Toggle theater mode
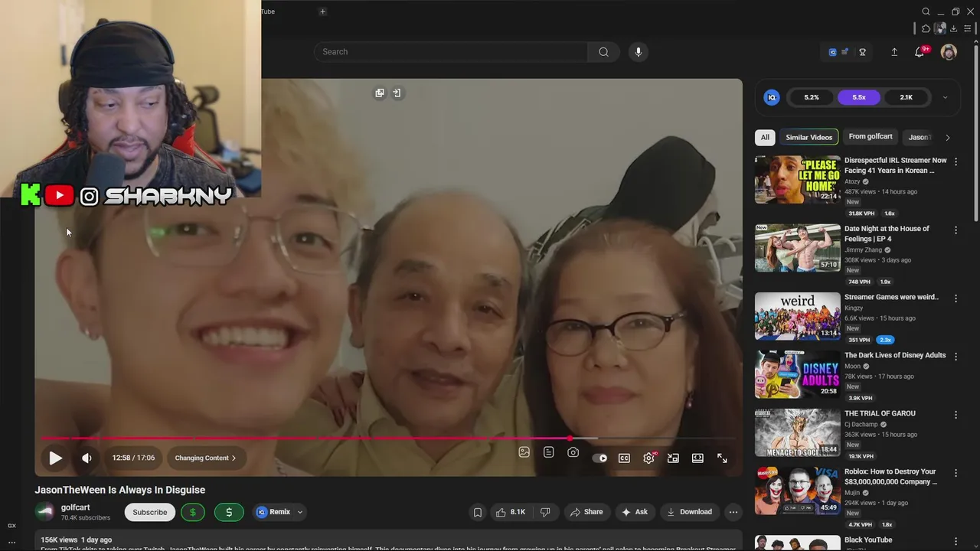Viewport: 980px width, 551px height. click(697, 458)
